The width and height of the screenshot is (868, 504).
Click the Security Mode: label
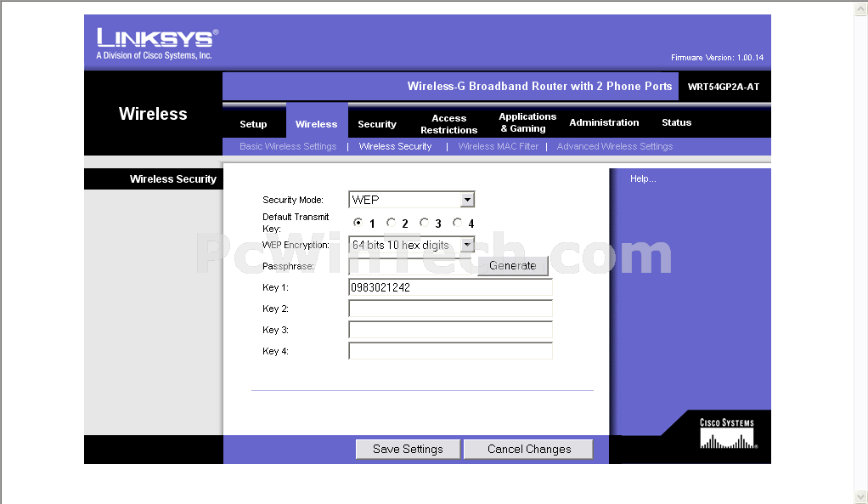[293, 200]
